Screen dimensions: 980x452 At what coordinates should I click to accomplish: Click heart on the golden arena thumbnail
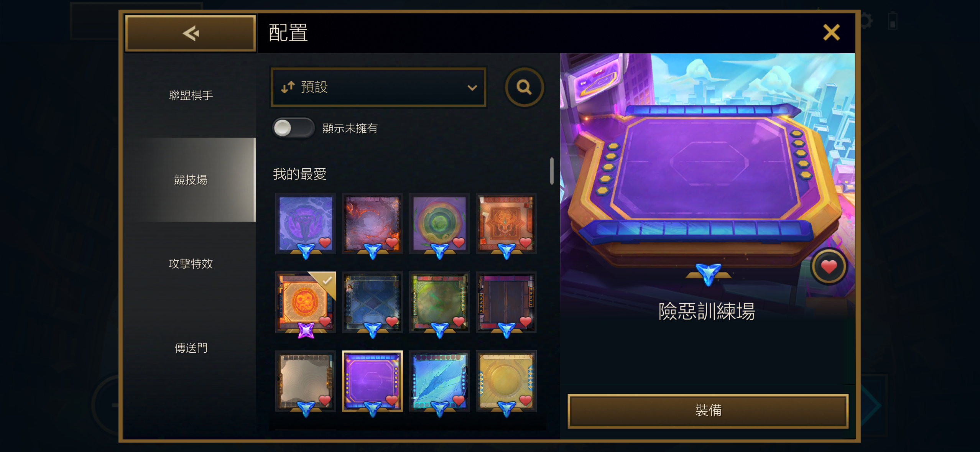coord(525,400)
